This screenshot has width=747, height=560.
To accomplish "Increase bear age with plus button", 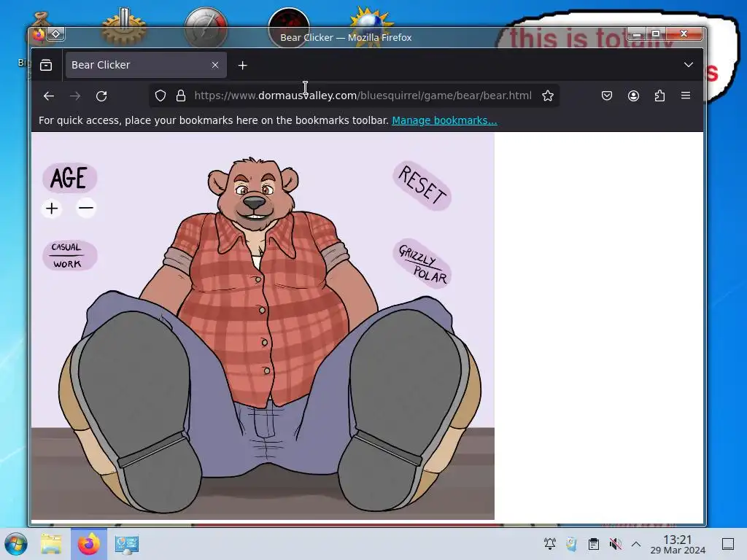I will (x=52, y=209).
